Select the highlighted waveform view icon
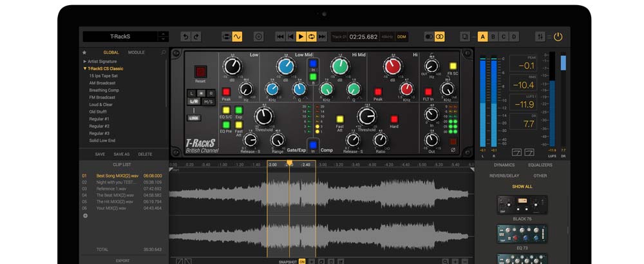The width and height of the screenshot is (644, 264). pyautogui.click(x=237, y=37)
